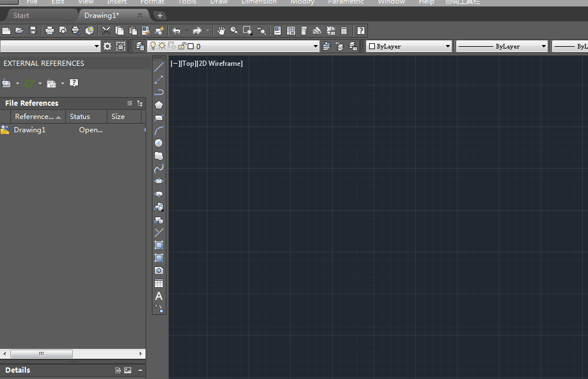Click the [2D Wireframe] visual style label
Image resolution: width=588 pixels, height=379 pixels.
point(219,64)
